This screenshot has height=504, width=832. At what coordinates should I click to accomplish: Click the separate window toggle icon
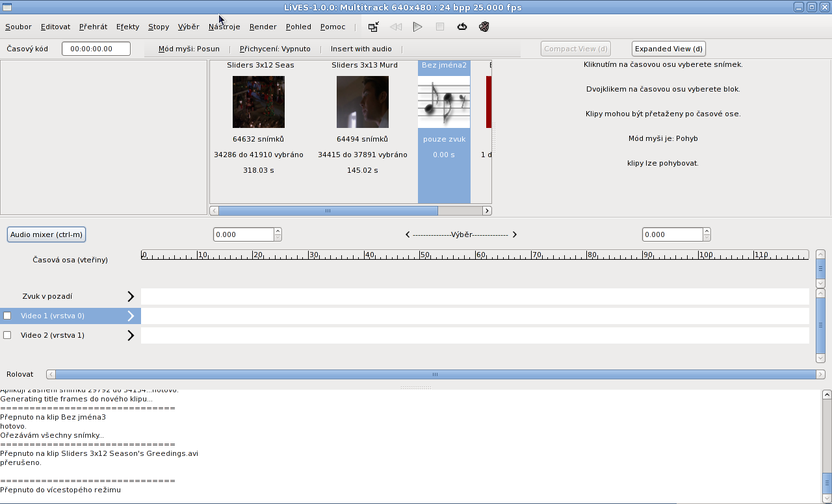click(373, 27)
